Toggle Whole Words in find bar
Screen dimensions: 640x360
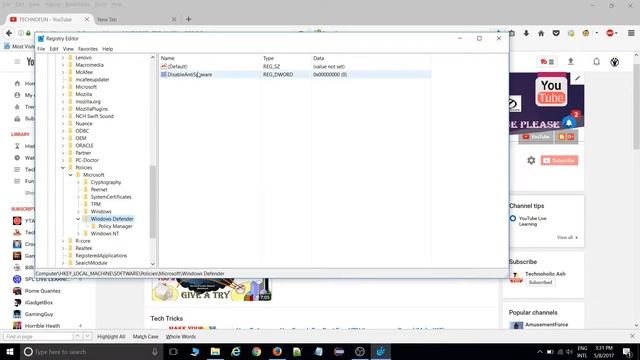(x=181, y=337)
